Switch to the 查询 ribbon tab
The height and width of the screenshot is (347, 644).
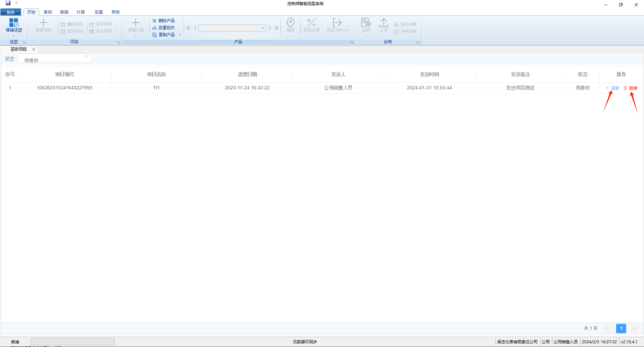click(48, 12)
